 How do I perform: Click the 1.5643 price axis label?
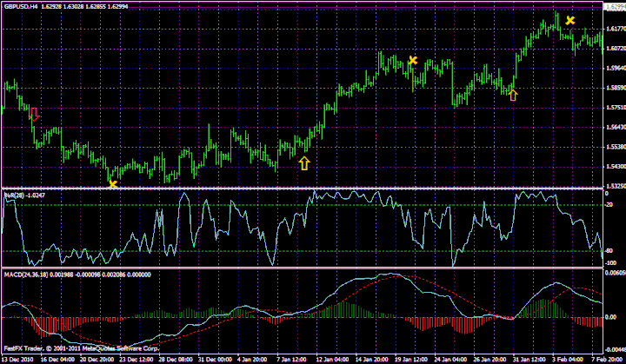(x=616, y=128)
